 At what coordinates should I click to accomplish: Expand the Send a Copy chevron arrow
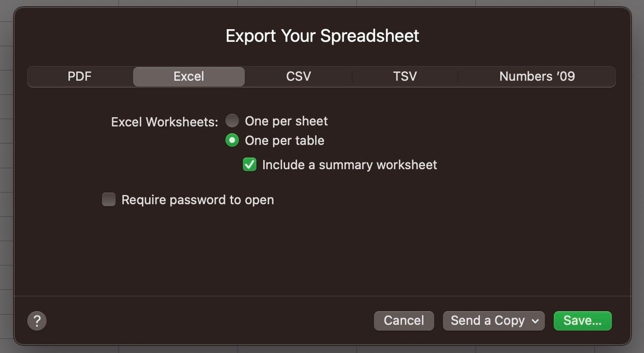click(x=535, y=321)
